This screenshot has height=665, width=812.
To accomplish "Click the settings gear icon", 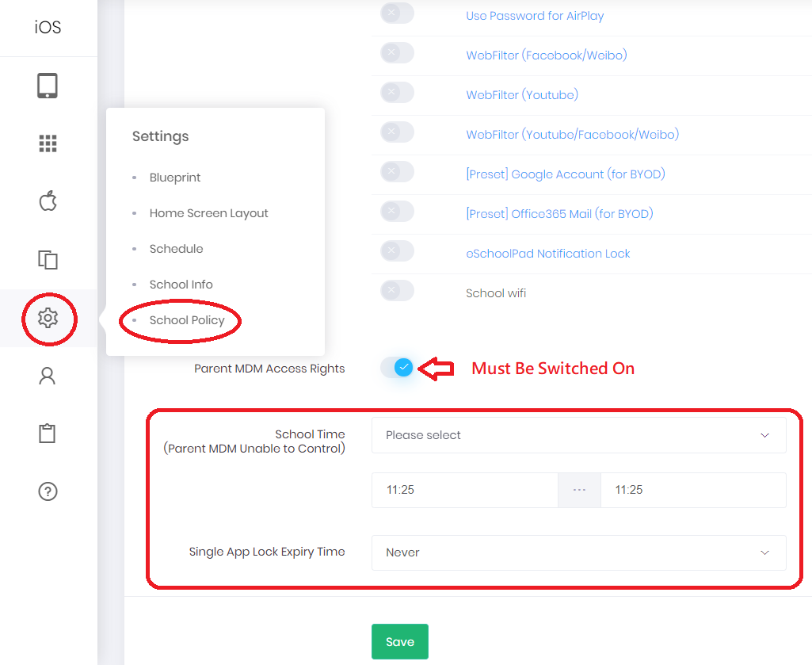I will [x=48, y=318].
